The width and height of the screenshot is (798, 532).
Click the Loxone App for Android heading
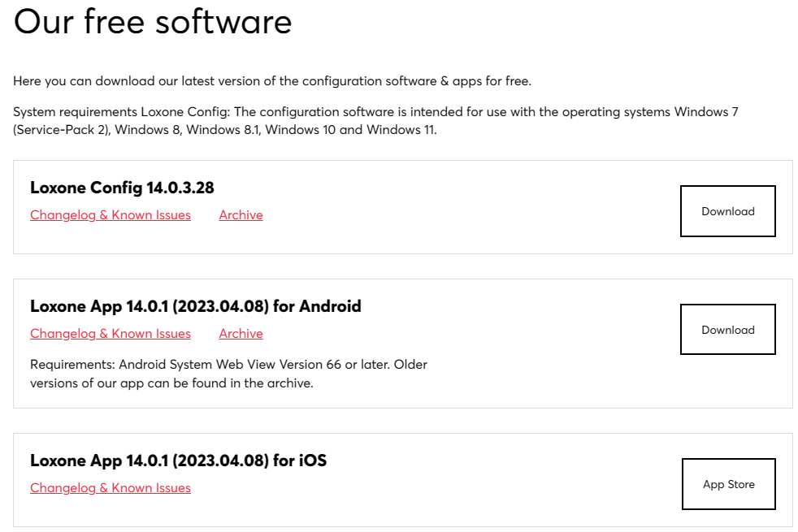pos(195,306)
